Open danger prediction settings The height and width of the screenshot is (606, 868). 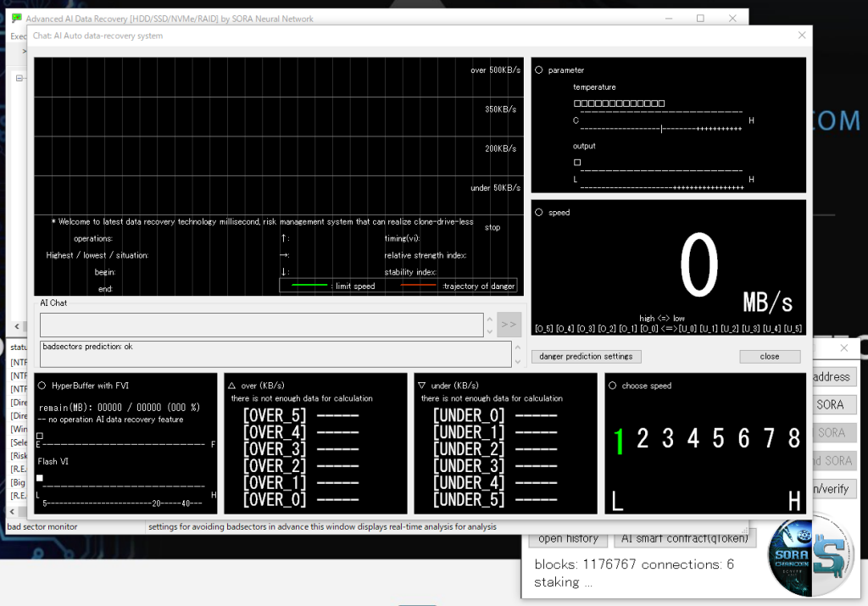(586, 356)
